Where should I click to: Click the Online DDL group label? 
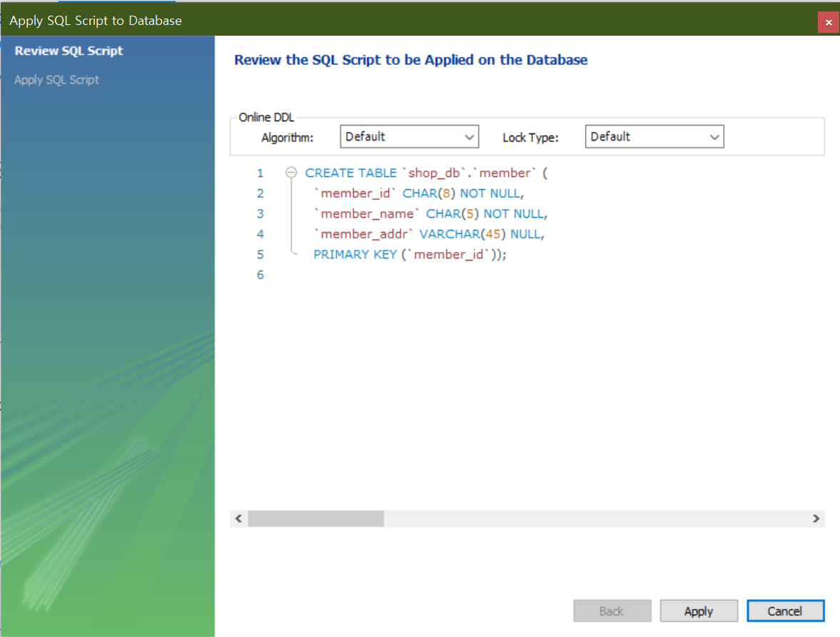pyautogui.click(x=266, y=117)
